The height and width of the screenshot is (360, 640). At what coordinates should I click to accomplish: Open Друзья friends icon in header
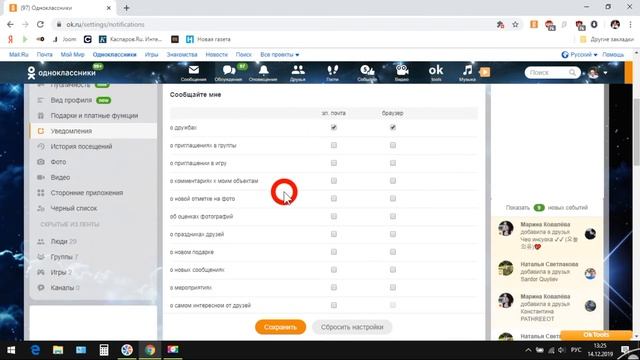tap(298, 73)
